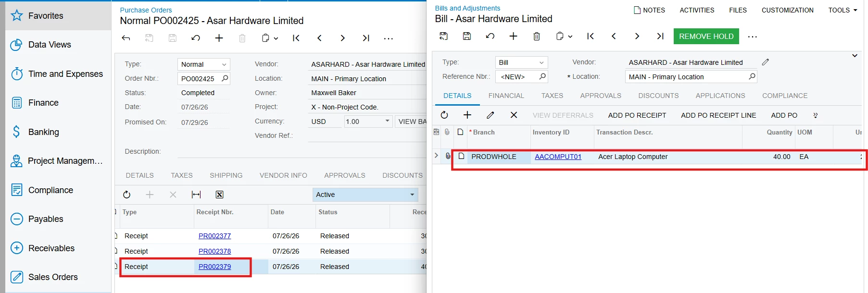
Task: Go to first Bill record
Action: [591, 36]
